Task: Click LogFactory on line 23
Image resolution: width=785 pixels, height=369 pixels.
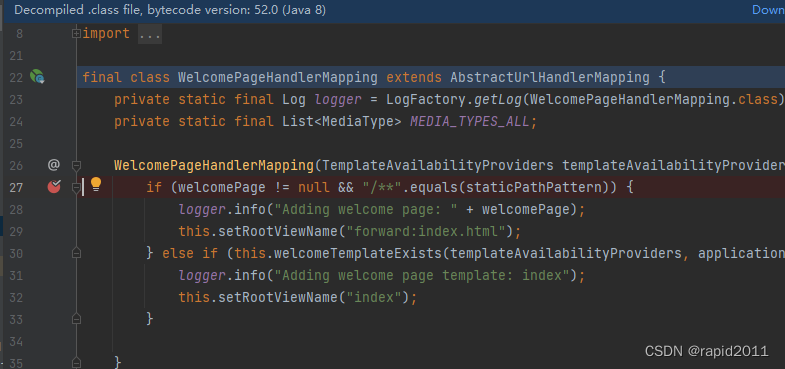Action: tap(426, 100)
